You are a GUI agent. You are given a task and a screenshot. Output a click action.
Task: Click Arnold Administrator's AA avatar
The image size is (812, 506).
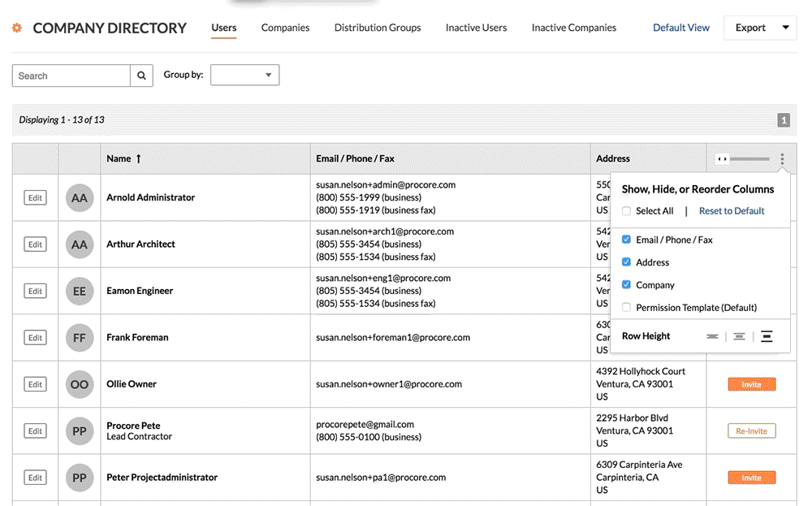pos(80,198)
